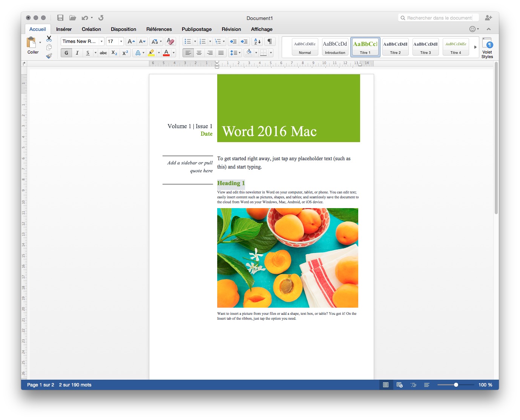Toggle bold with the G button
520x420 pixels.
tap(66, 53)
